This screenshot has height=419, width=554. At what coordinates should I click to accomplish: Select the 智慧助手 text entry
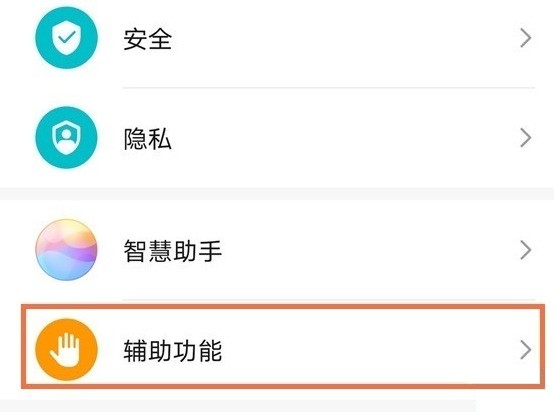[172, 251]
